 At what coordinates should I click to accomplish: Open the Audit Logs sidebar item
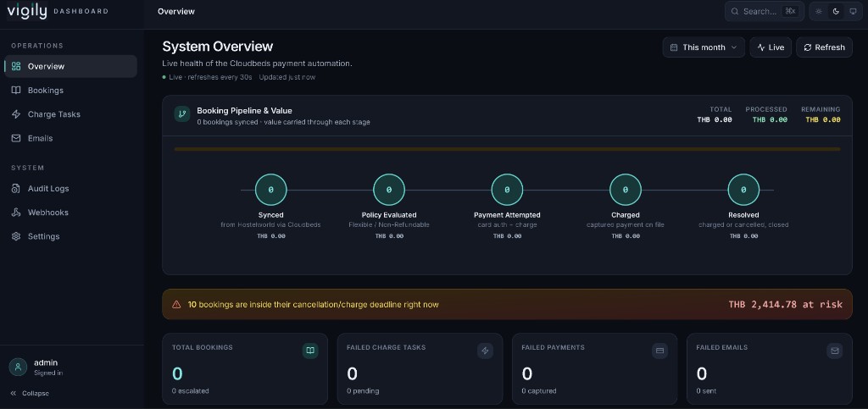tap(70, 189)
